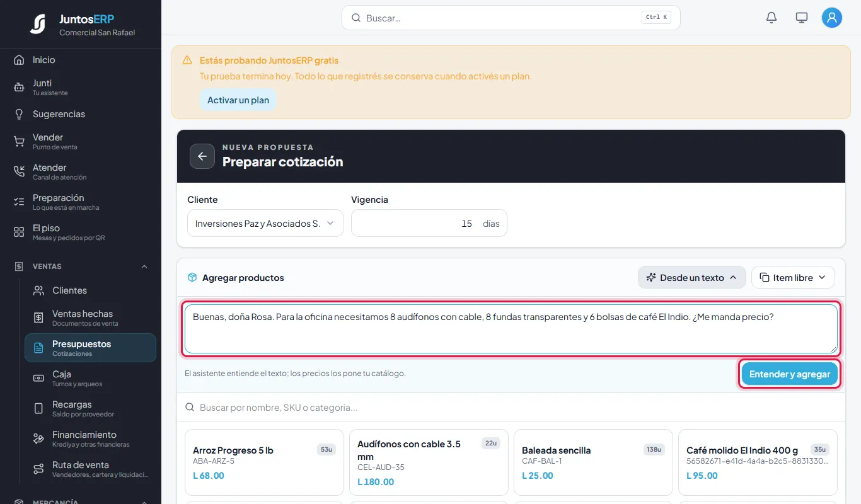861x504 pixels.
Task: Click the El piso grid icon
Action: tap(19, 232)
